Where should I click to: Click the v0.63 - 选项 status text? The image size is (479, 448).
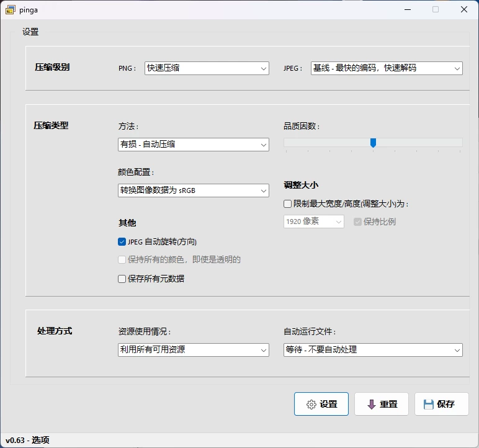click(x=27, y=440)
